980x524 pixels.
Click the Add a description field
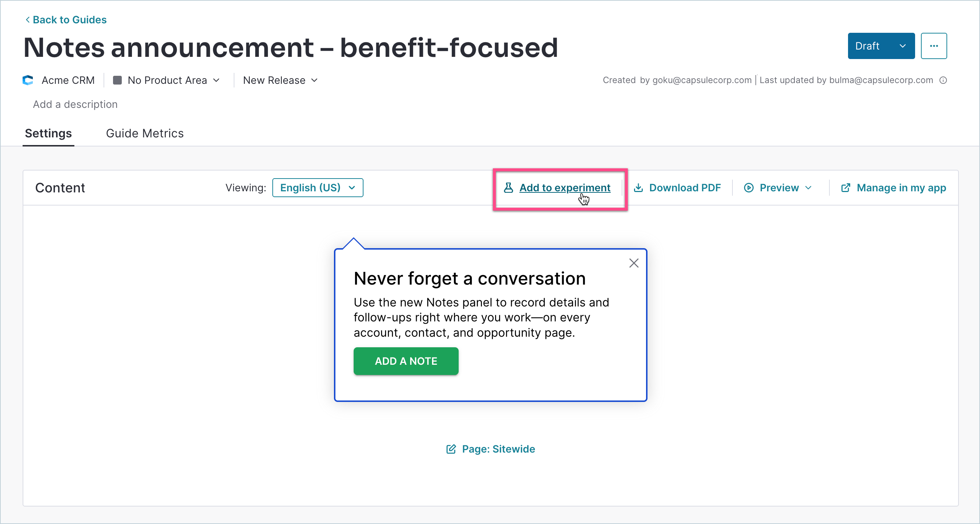point(75,104)
